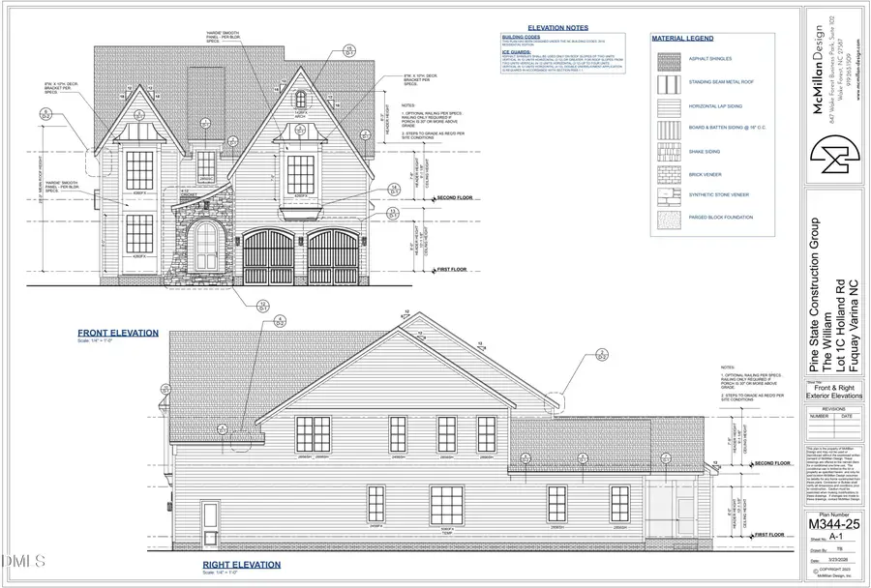Click the date '3/23/2026' in title block

pyautogui.click(x=839, y=560)
